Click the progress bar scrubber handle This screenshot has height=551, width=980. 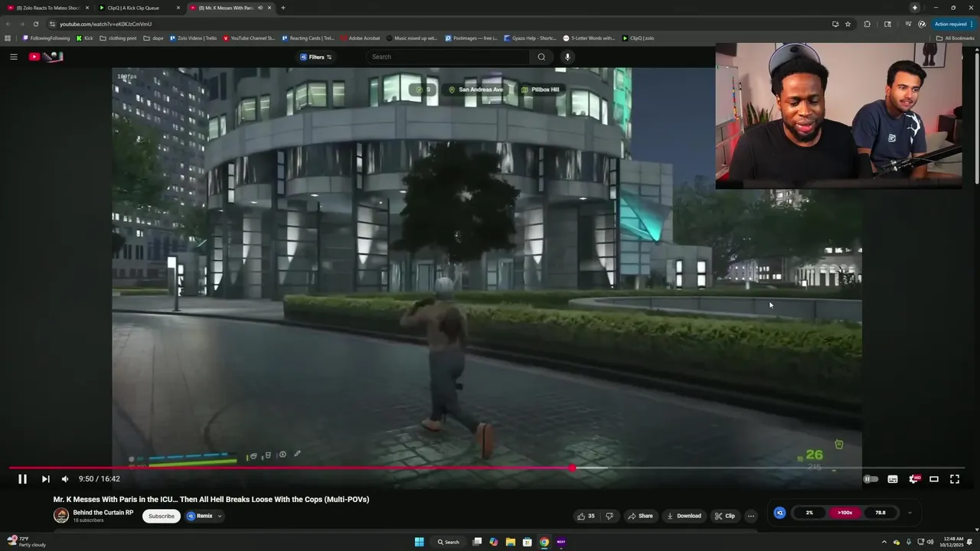573,468
